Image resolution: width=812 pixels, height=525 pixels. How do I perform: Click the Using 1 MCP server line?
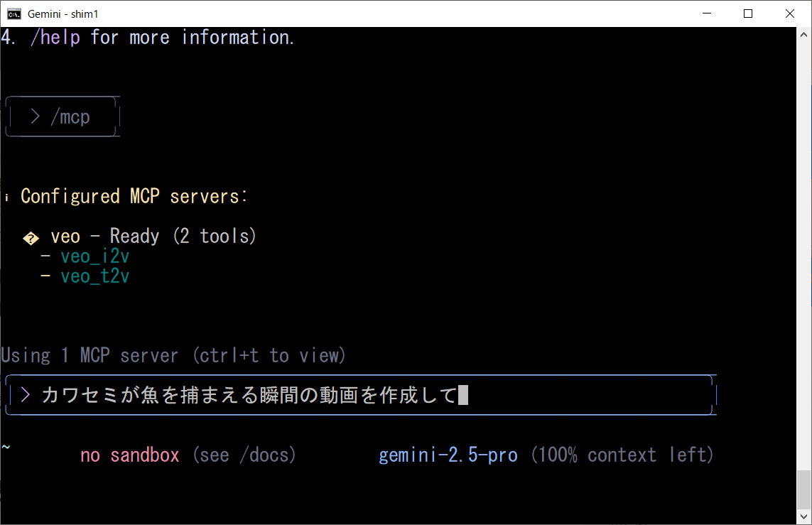tap(173, 355)
